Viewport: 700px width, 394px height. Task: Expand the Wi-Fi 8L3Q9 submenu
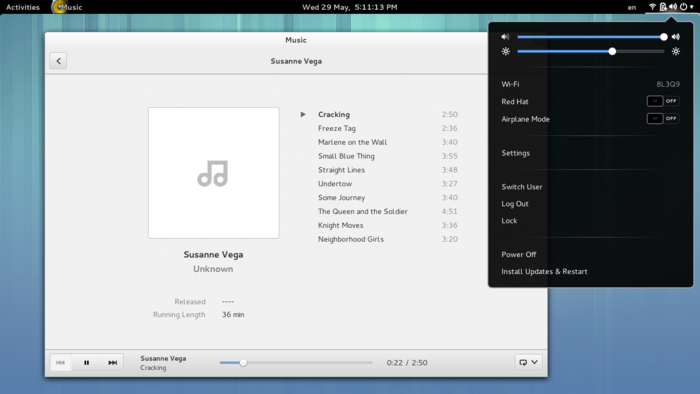click(591, 84)
